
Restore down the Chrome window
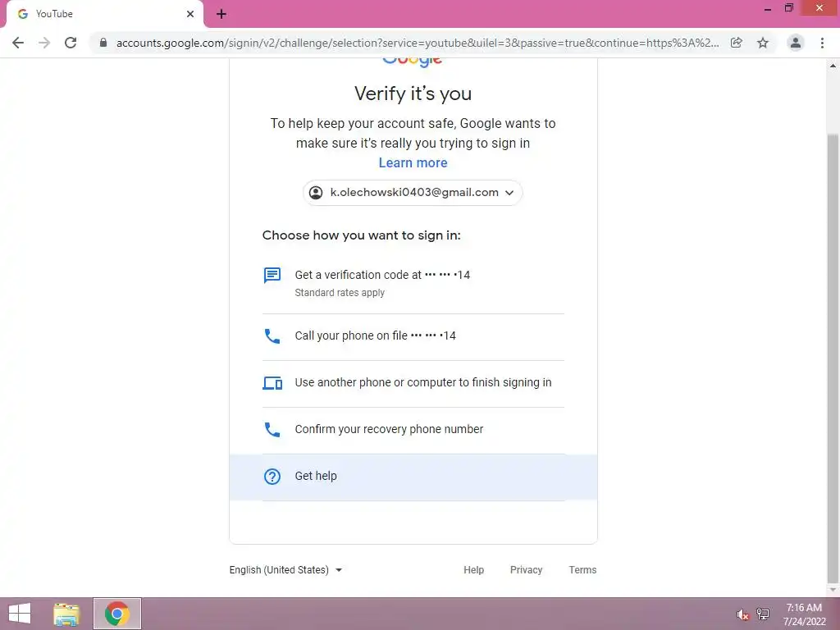[788, 8]
